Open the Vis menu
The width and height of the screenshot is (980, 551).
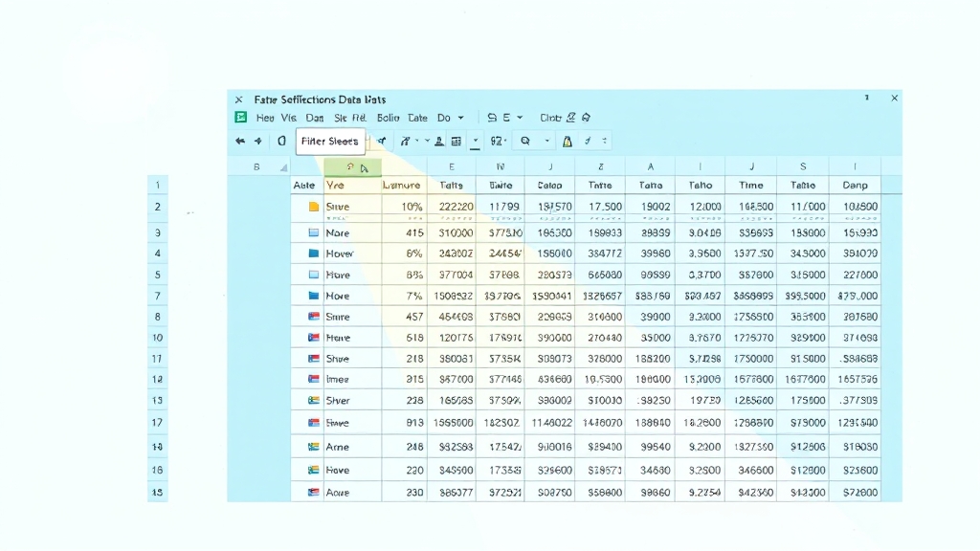288,119
